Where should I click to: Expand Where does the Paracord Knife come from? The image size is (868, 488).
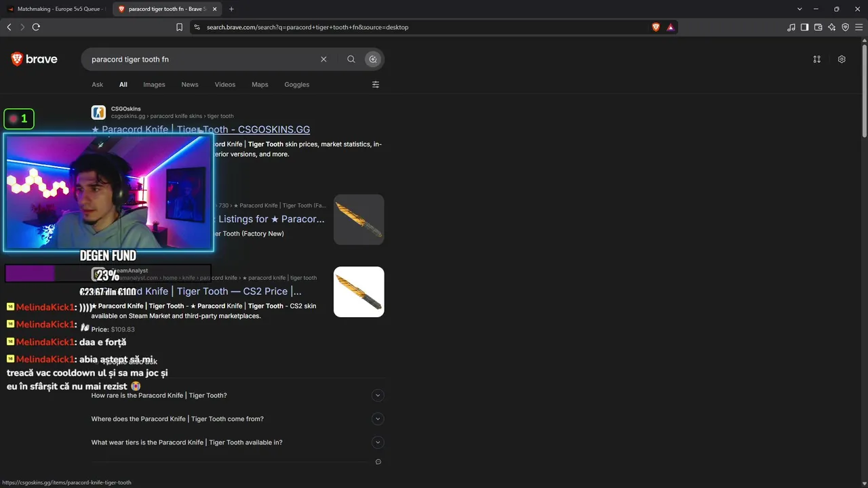point(237,419)
